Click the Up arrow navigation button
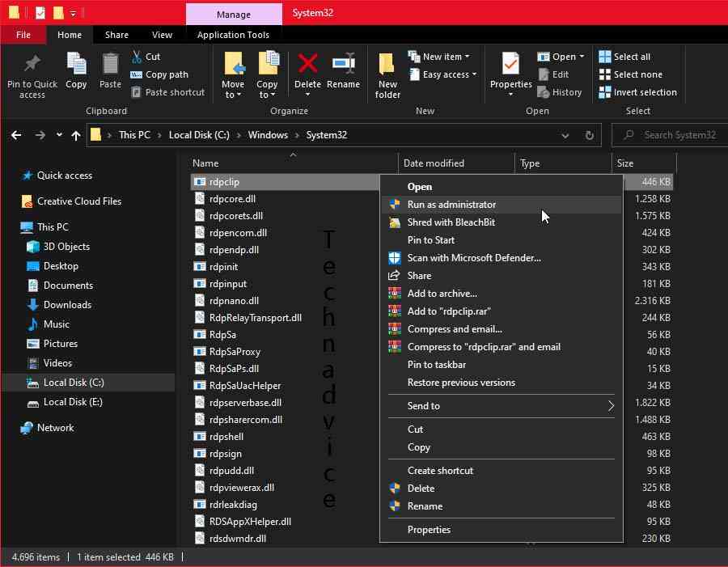The width and height of the screenshot is (728, 567). [76, 135]
